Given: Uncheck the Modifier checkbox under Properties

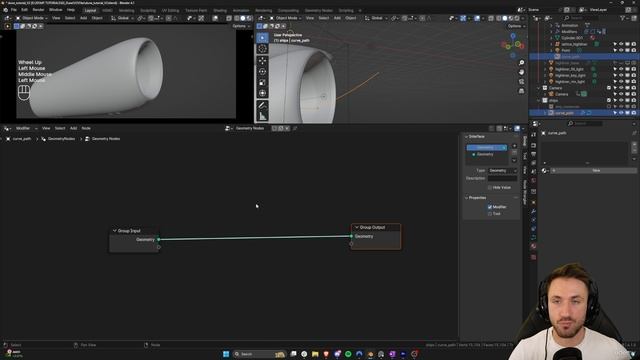Looking at the screenshot, I should (490, 207).
